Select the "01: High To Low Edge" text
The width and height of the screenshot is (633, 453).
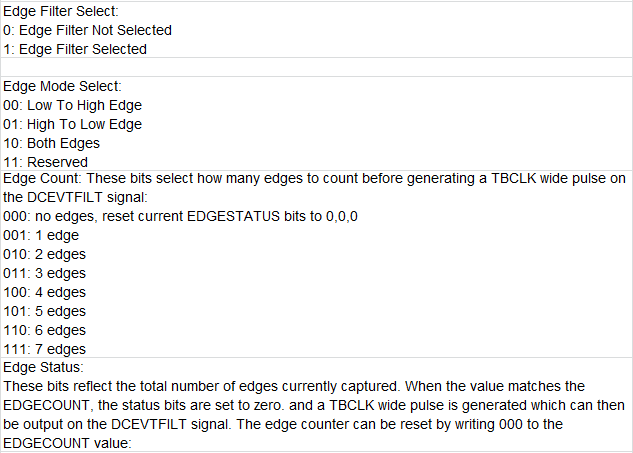point(73,124)
